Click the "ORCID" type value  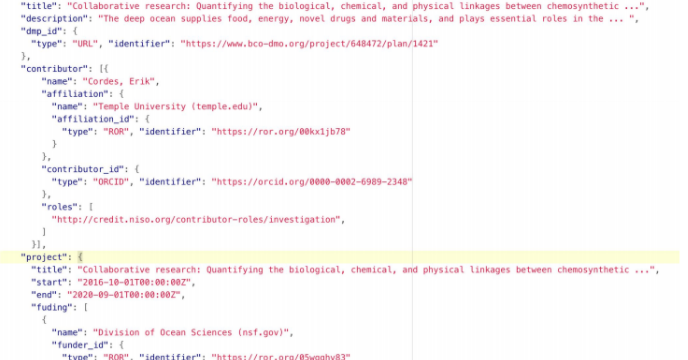111,182
